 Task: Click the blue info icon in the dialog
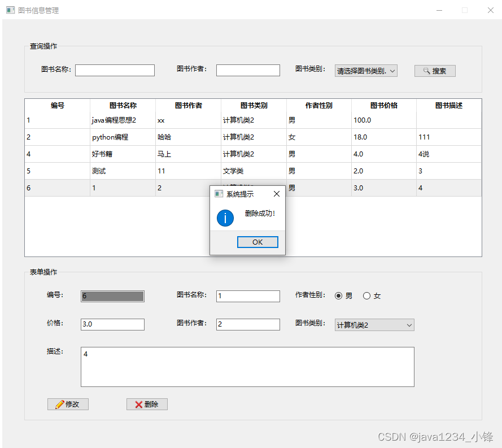click(225, 218)
